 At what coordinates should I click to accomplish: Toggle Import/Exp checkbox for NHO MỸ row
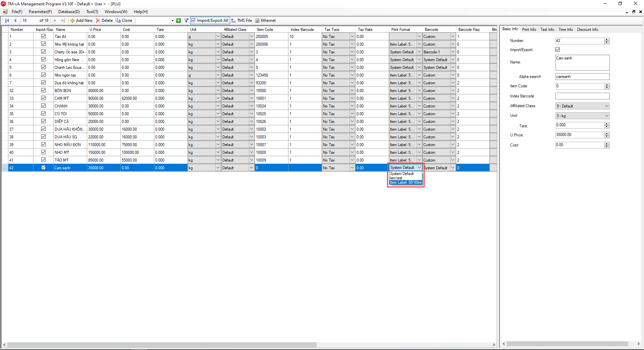(x=43, y=152)
